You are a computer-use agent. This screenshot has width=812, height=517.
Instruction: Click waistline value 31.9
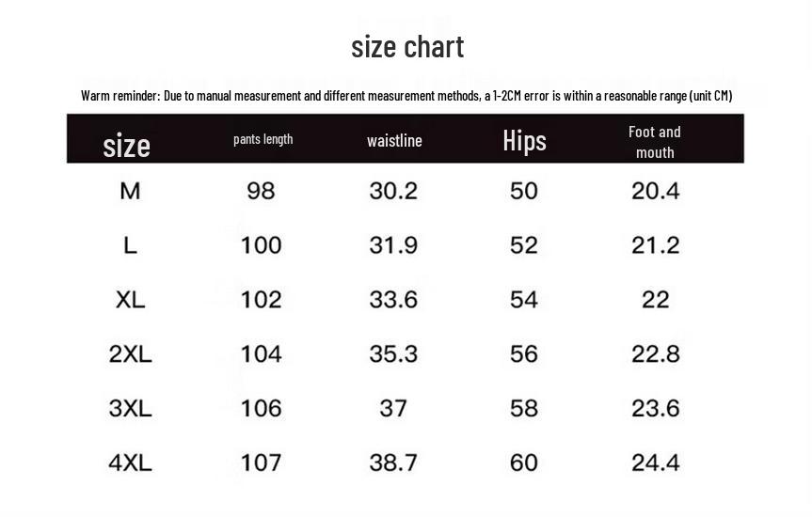(393, 245)
